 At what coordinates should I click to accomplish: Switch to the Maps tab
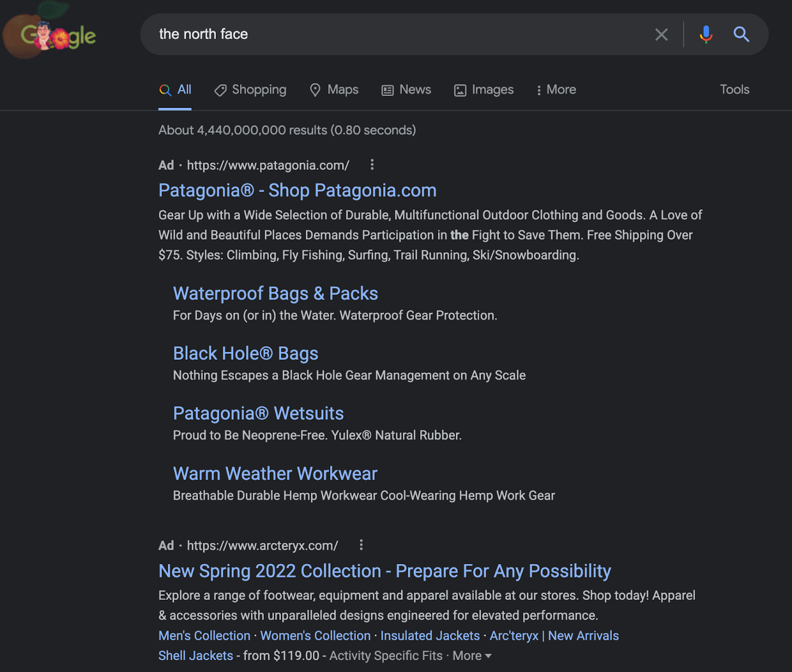point(334,90)
